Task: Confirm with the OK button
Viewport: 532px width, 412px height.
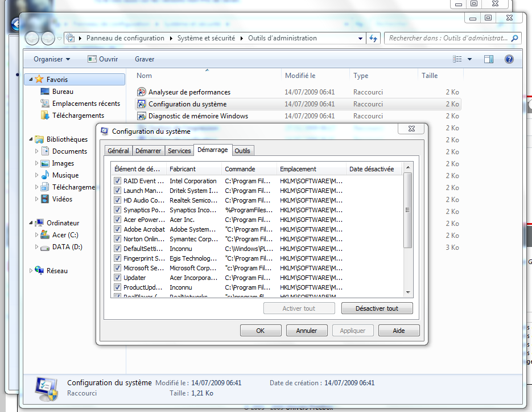Action: (261, 331)
